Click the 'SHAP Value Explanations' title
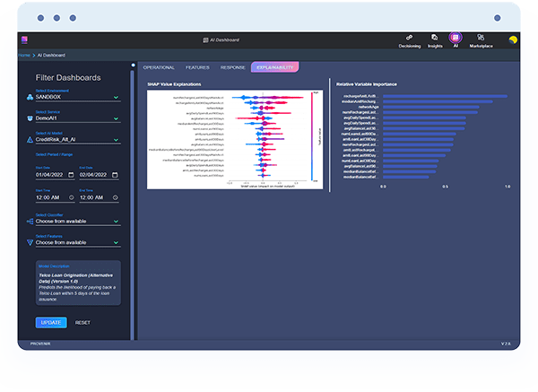Image resolution: width=538 pixels, height=392 pixels. 174,84
